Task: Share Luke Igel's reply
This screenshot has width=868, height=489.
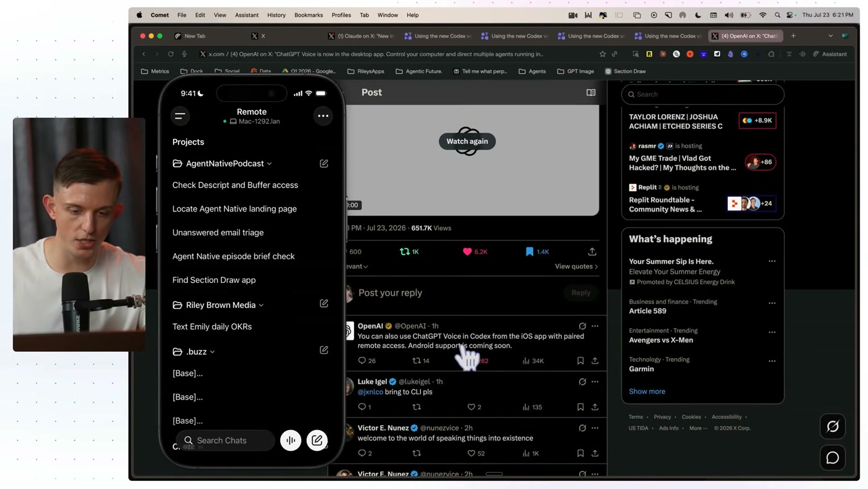Action: point(595,407)
